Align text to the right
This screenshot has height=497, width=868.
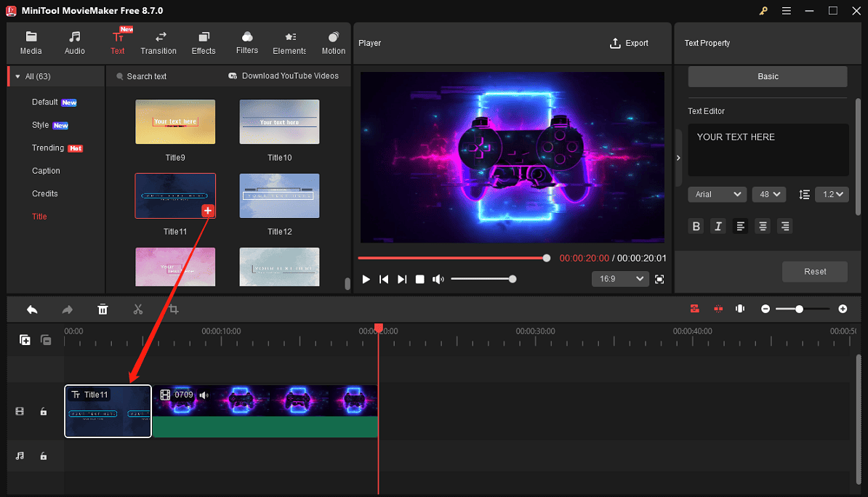784,226
